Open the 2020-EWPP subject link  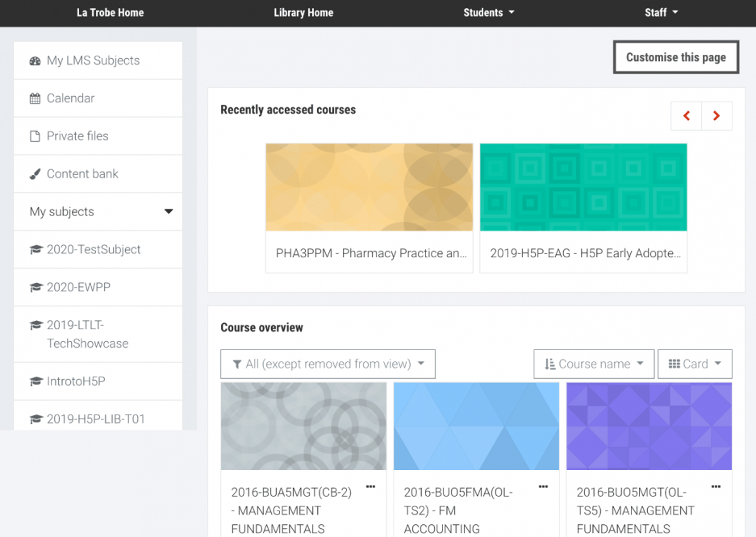(x=78, y=287)
